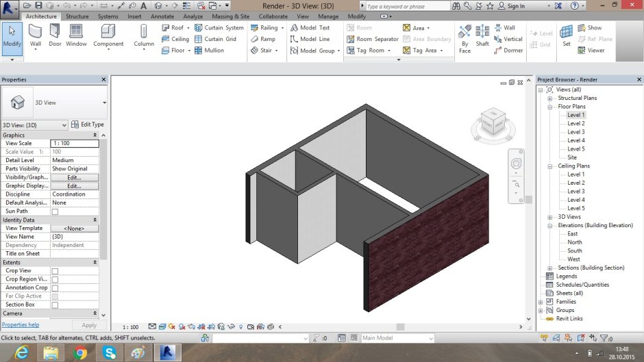This screenshot has height=362, width=644.
Task: Select the Wall tool in ribbon
Action: [35, 35]
